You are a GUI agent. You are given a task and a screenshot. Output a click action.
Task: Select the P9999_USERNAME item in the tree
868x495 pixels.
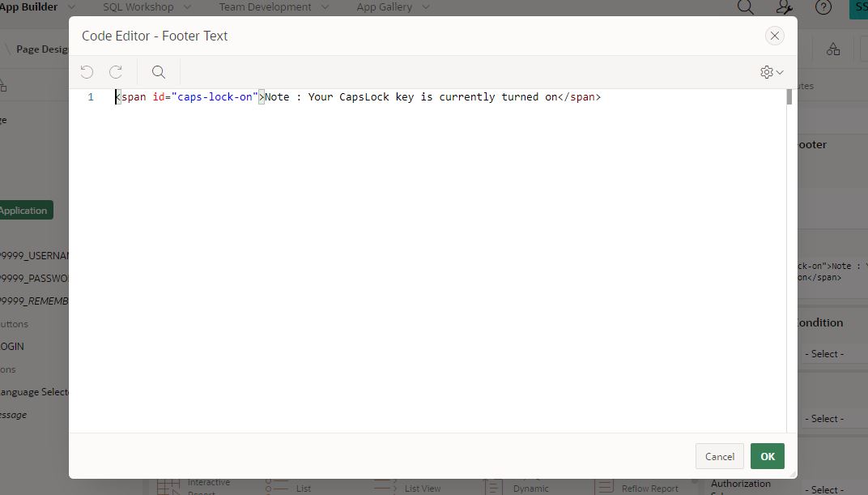(34, 256)
